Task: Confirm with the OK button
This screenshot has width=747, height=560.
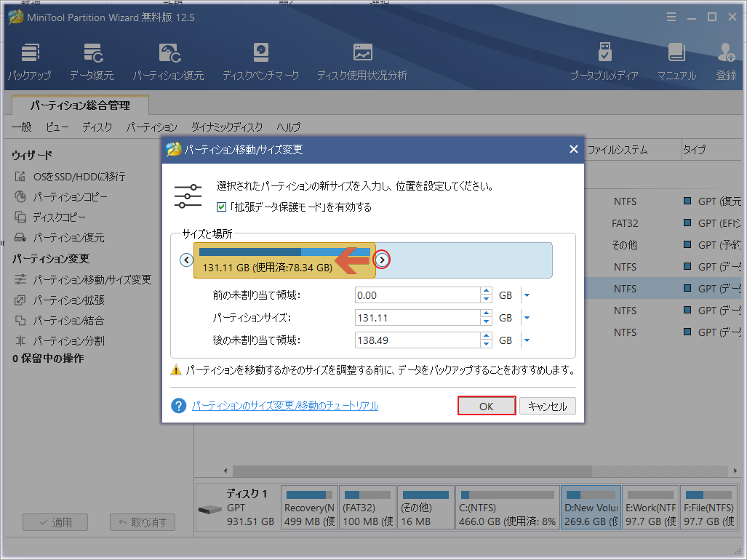Action: click(487, 407)
